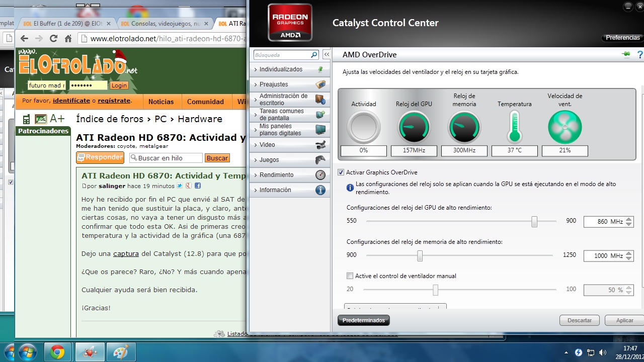
Task: Switch to the El Buffer browser tab
Action: (x=68, y=23)
